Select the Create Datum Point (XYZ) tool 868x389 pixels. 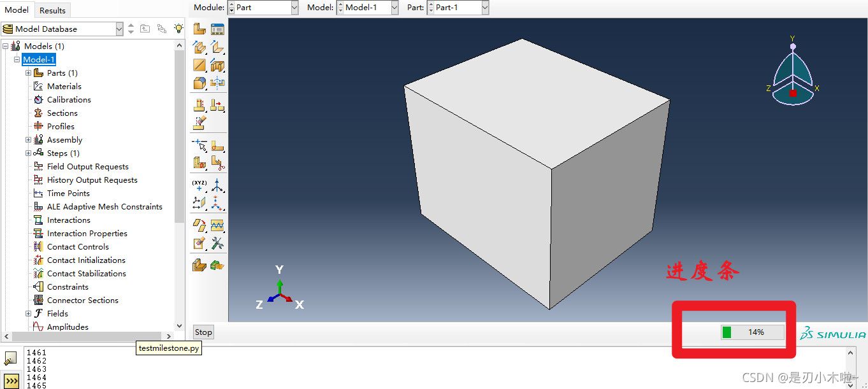(199, 185)
